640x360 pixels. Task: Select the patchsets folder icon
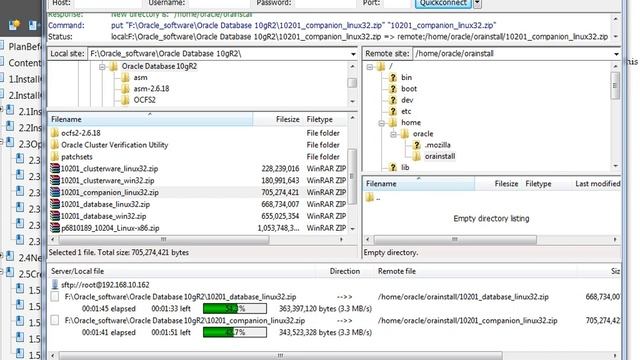(x=55, y=157)
